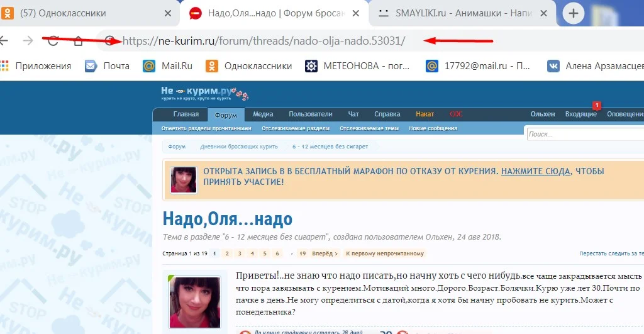
Task: Close the Одноклассники tab
Action: [167, 14]
